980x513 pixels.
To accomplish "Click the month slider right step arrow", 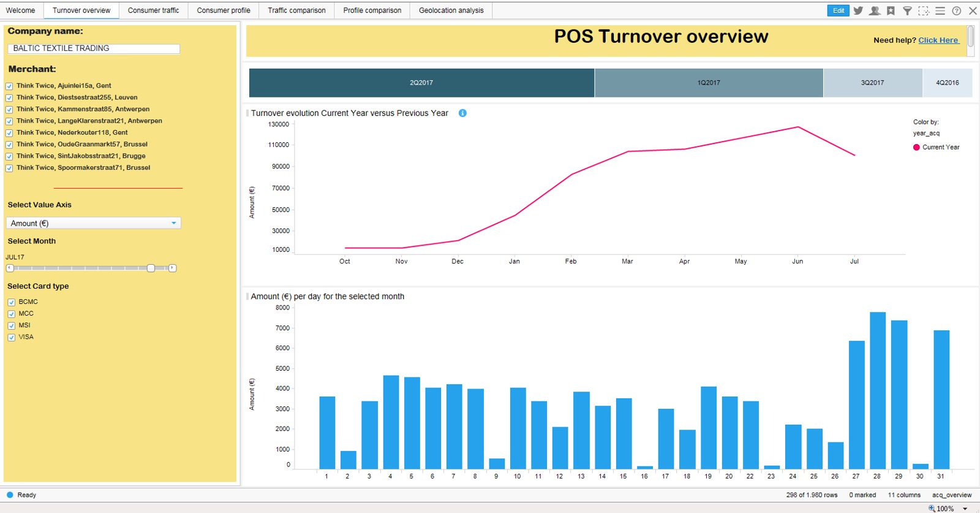I will pyautogui.click(x=173, y=268).
